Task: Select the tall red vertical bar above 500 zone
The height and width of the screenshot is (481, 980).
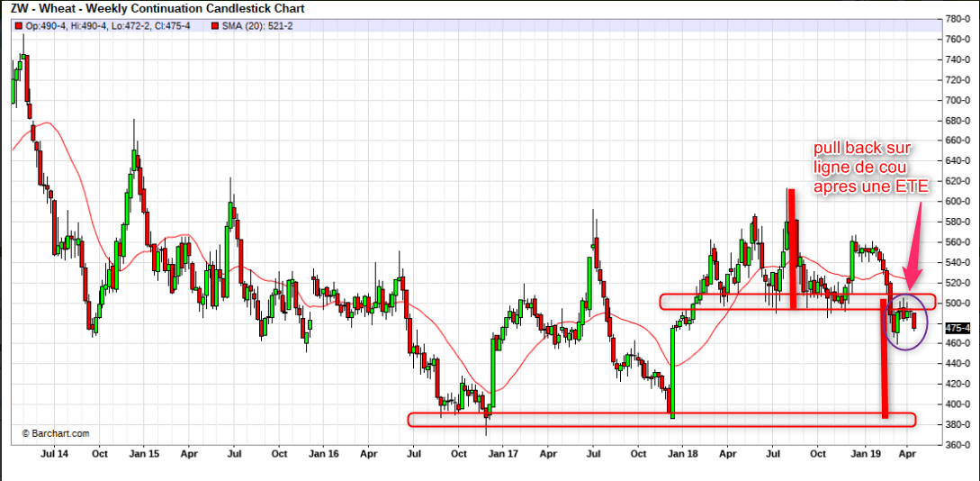Action: (x=792, y=248)
